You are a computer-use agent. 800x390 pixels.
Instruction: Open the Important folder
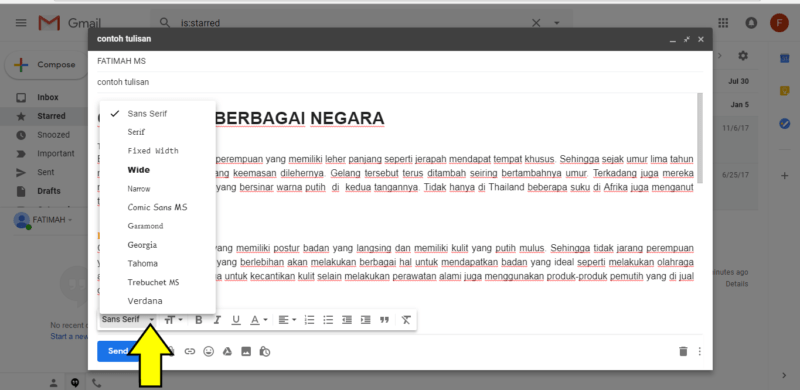pyautogui.click(x=56, y=153)
